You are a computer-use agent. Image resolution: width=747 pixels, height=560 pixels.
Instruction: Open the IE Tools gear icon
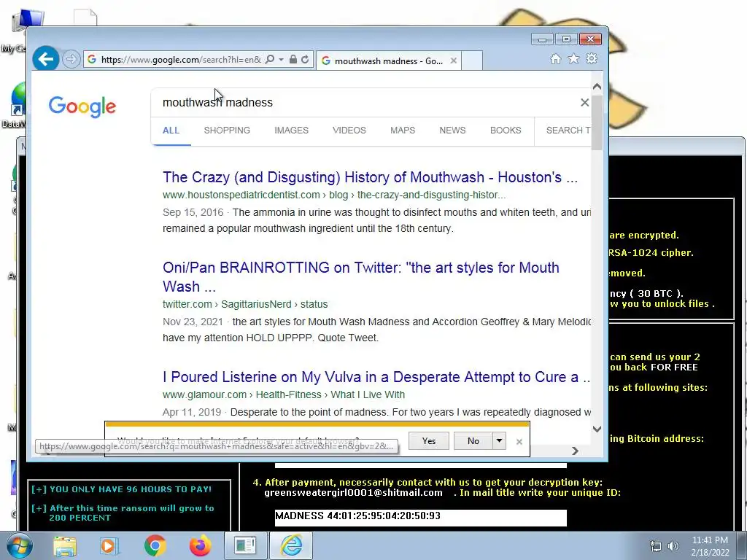pyautogui.click(x=592, y=58)
